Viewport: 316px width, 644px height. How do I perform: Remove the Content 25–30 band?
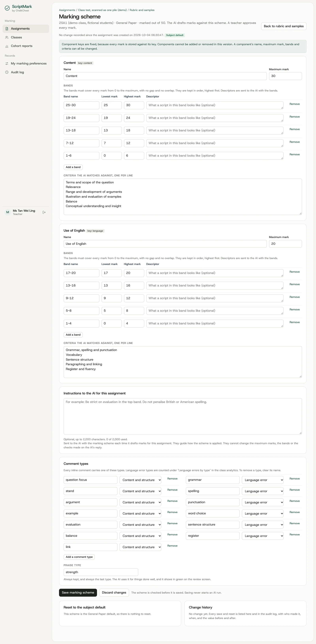tap(294, 104)
